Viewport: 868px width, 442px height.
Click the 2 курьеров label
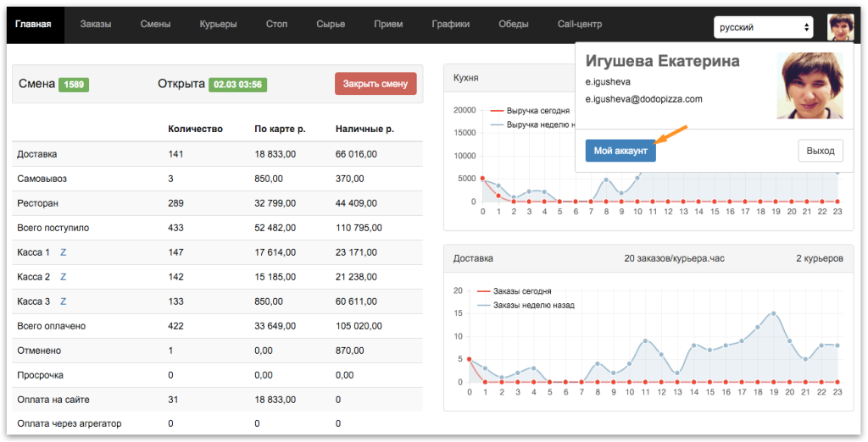820,258
